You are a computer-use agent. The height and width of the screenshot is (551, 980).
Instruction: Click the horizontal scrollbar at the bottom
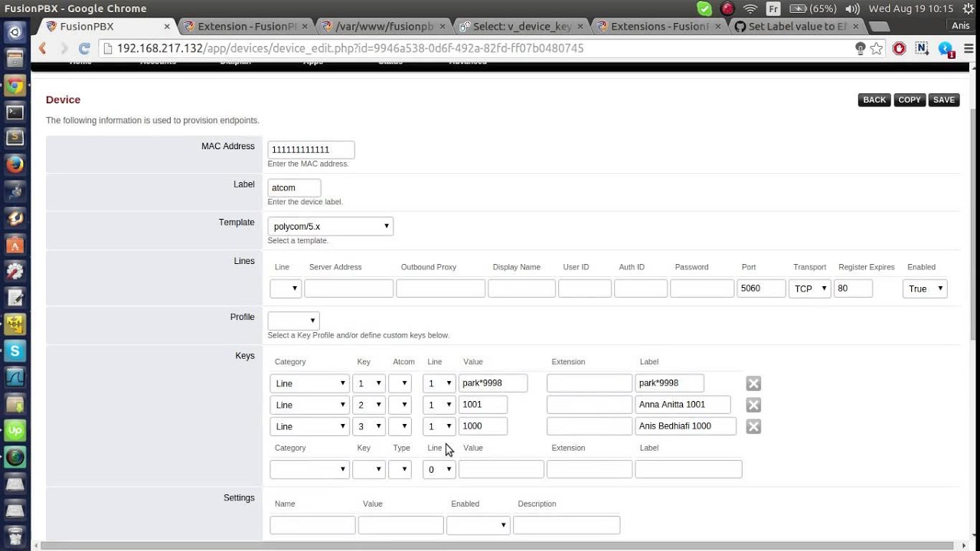click(x=498, y=546)
